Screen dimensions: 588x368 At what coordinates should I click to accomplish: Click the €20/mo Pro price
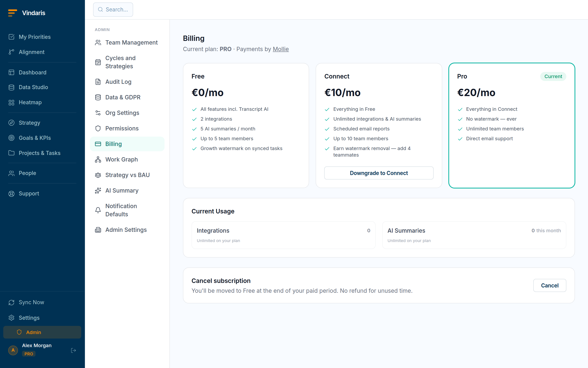[476, 92]
